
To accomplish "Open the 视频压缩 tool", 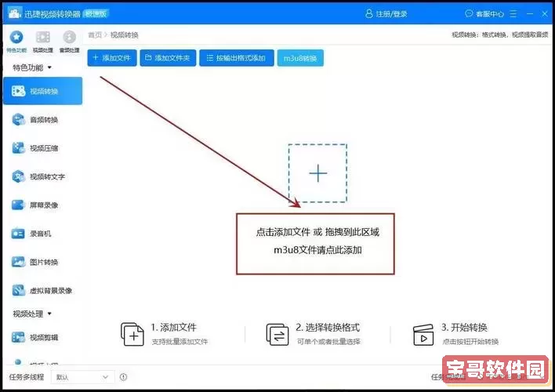I will pyautogui.click(x=42, y=148).
